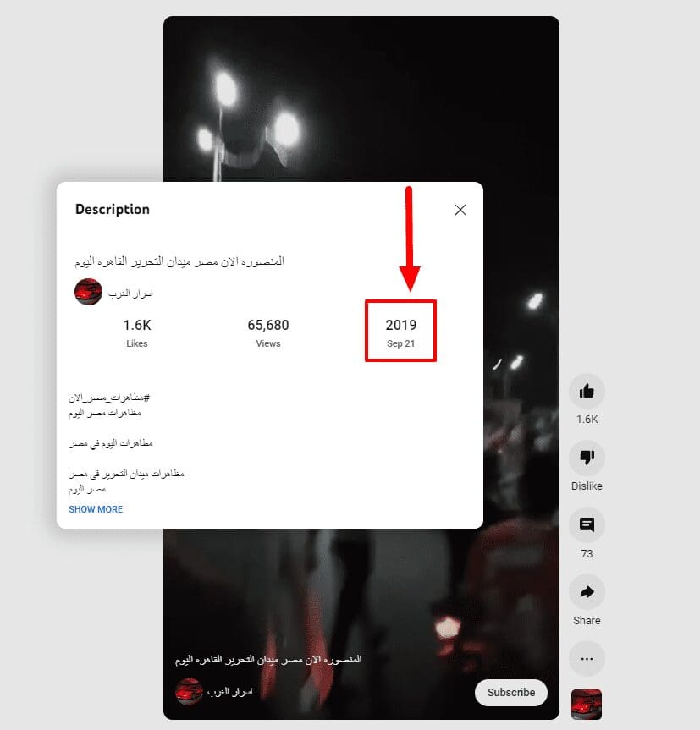The image size is (700, 730).
Task: Click the channel avatar in Description panel
Action: tap(88, 292)
